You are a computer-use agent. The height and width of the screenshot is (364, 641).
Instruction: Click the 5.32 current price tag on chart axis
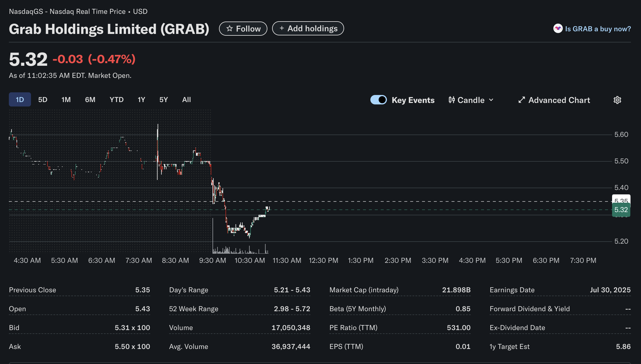pyautogui.click(x=621, y=210)
